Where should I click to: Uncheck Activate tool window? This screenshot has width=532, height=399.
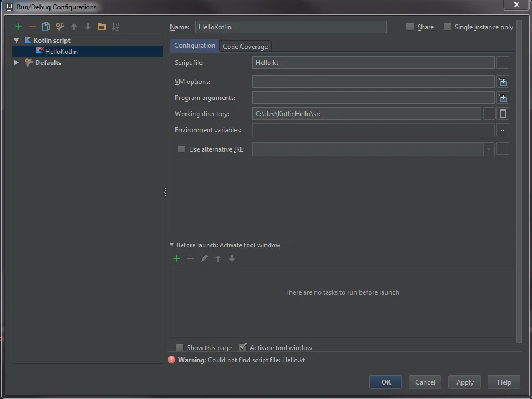242,347
